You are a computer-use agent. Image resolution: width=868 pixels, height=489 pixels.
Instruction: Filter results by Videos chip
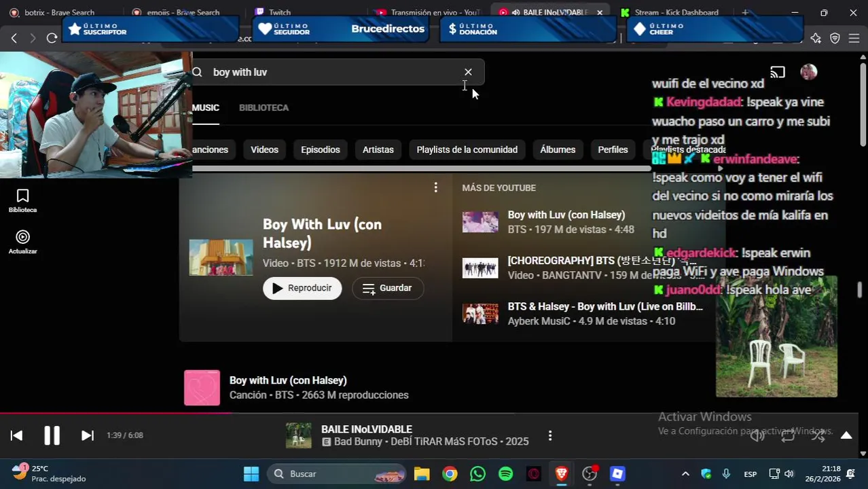point(264,149)
